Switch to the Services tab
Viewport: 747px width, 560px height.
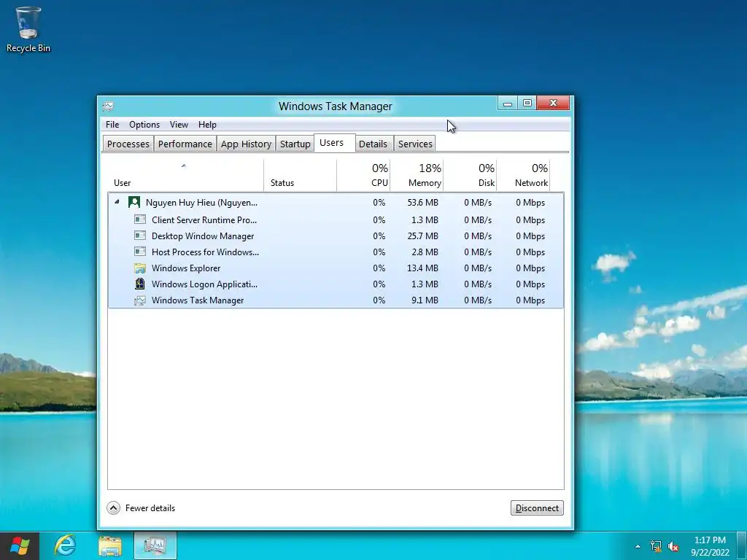point(415,144)
